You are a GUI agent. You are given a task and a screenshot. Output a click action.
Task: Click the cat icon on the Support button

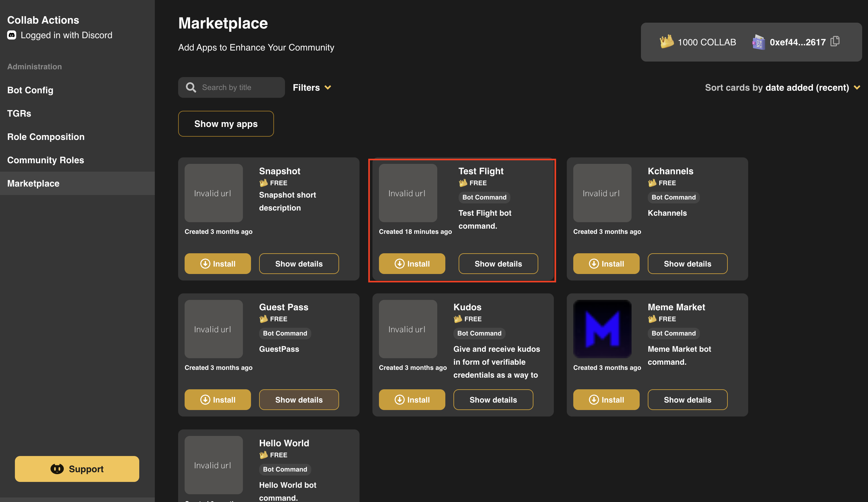[x=57, y=469]
